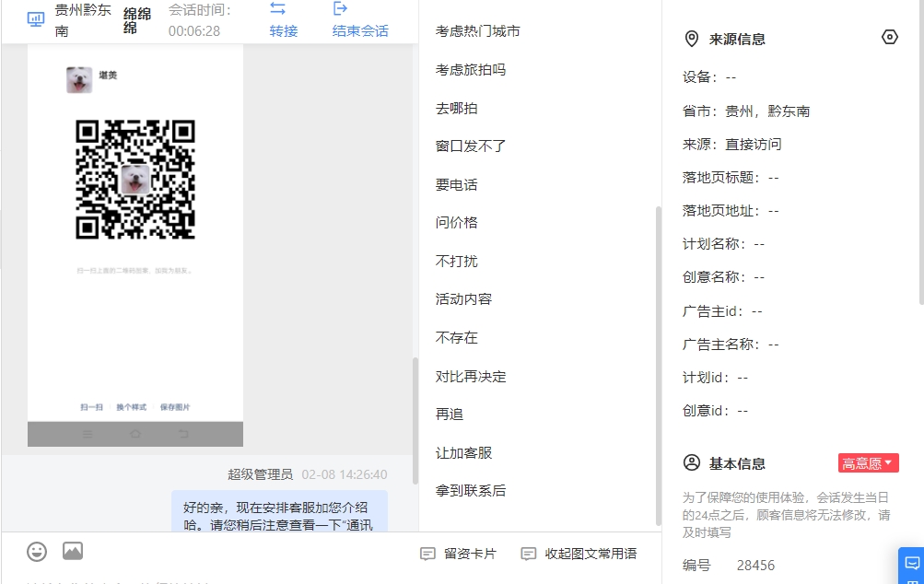Click the 收起图文常用语 icon
The image size is (924, 584).
pos(529,554)
